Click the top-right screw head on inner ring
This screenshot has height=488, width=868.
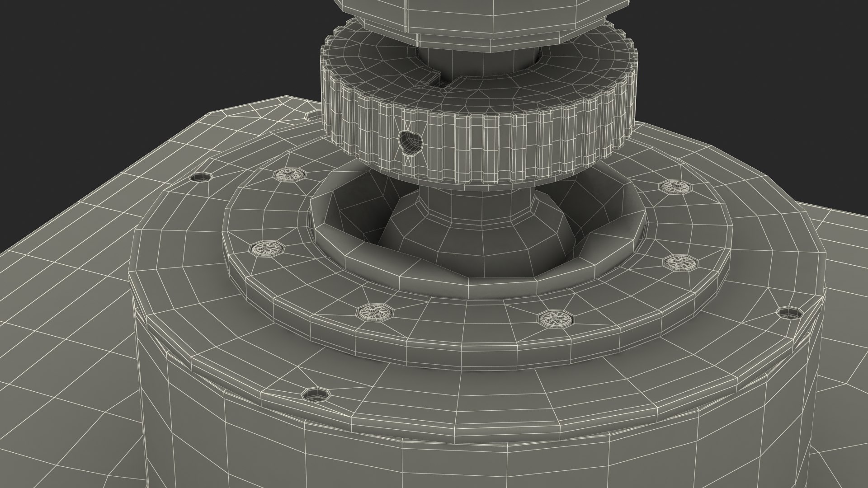coord(676,186)
